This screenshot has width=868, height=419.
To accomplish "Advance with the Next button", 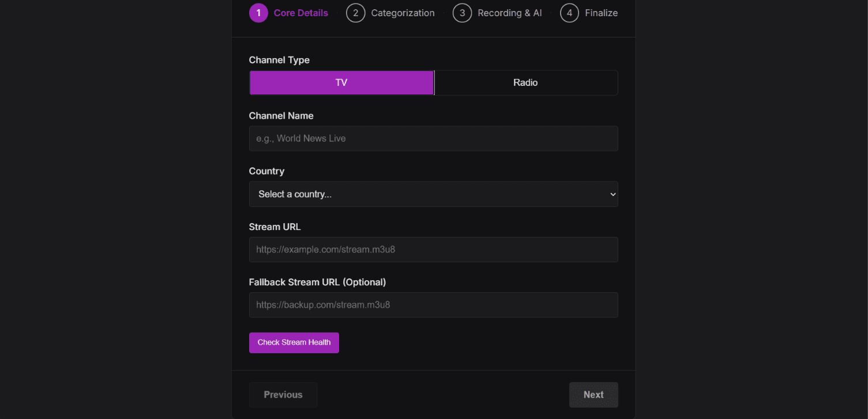I will click(593, 395).
